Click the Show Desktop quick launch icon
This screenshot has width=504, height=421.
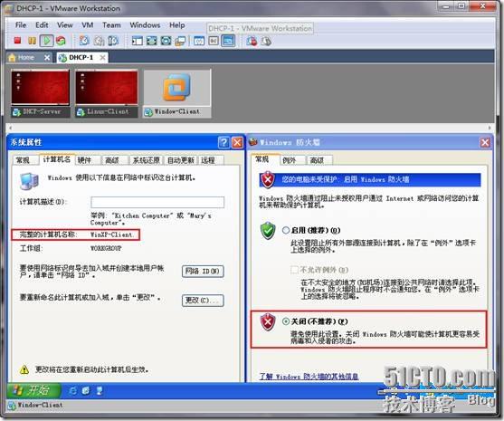86,391
